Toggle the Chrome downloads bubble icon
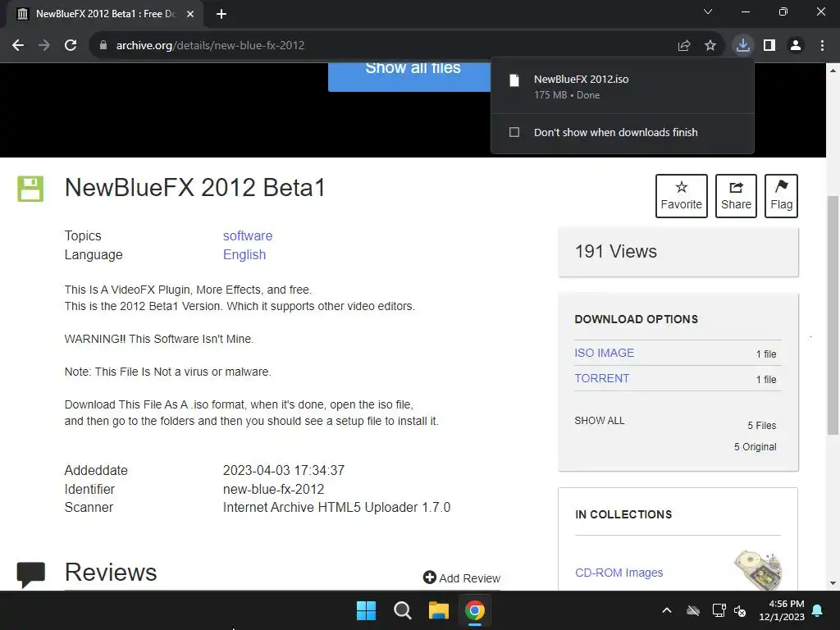Screen dimensions: 840x630 pos(743,46)
